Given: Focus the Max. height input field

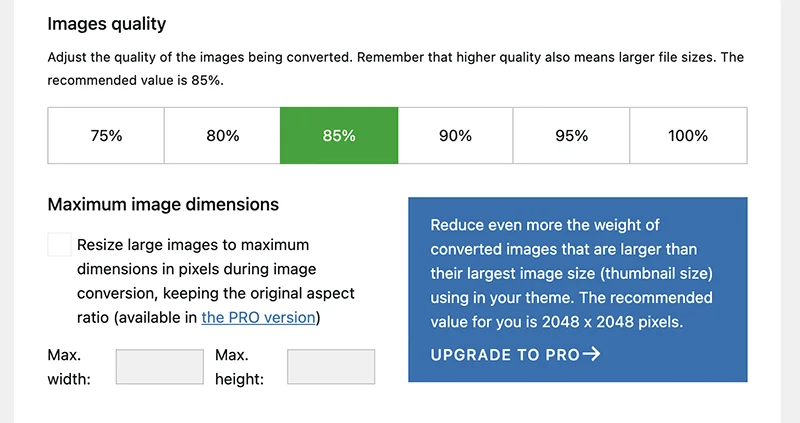Looking at the screenshot, I should click(331, 367).
